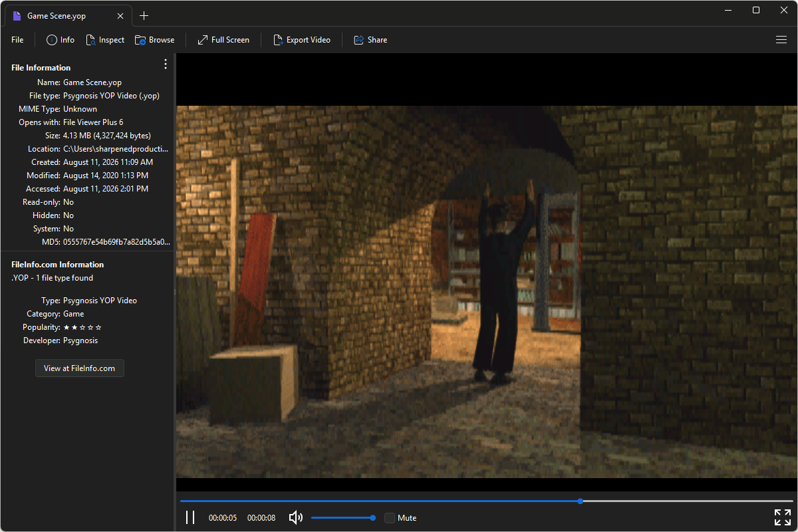Expand video with the fullscreen corner icon
The width and height of the screenshot is (798, 532).
pyautogui.click(x=782, y=517)
